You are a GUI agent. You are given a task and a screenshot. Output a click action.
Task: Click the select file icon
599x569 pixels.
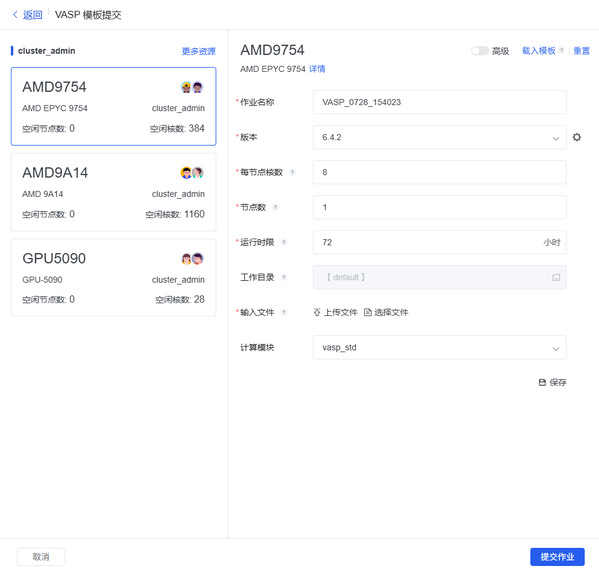(367, 312)
